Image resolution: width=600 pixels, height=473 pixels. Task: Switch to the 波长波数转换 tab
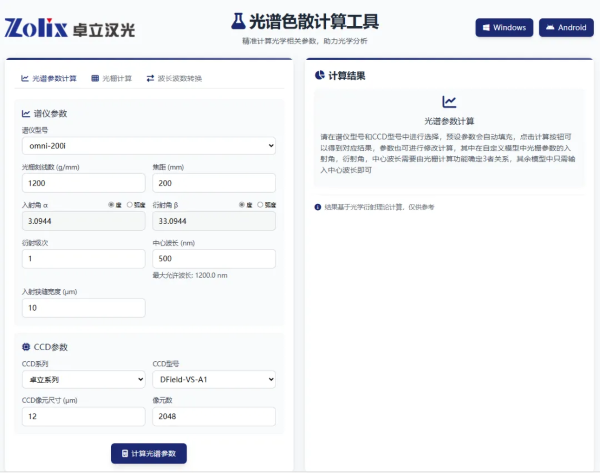(174, 77)
